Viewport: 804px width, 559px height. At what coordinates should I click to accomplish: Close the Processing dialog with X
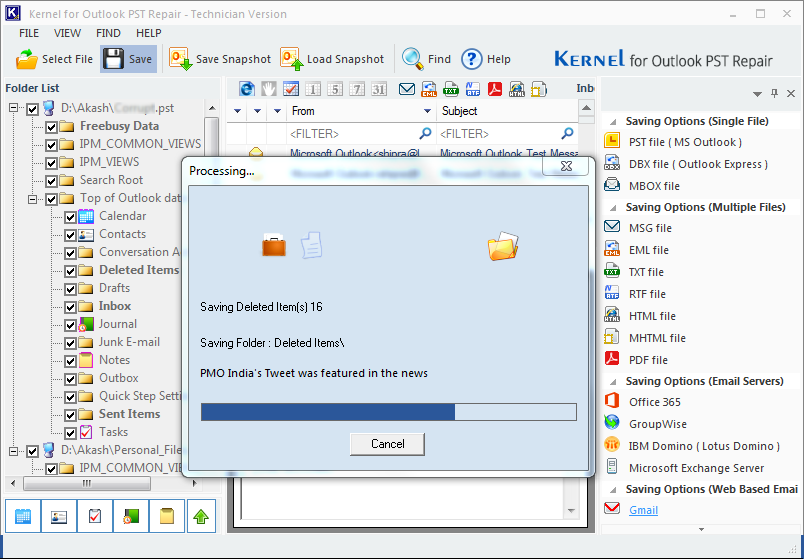pyautogui.click(x=566, y=166)
